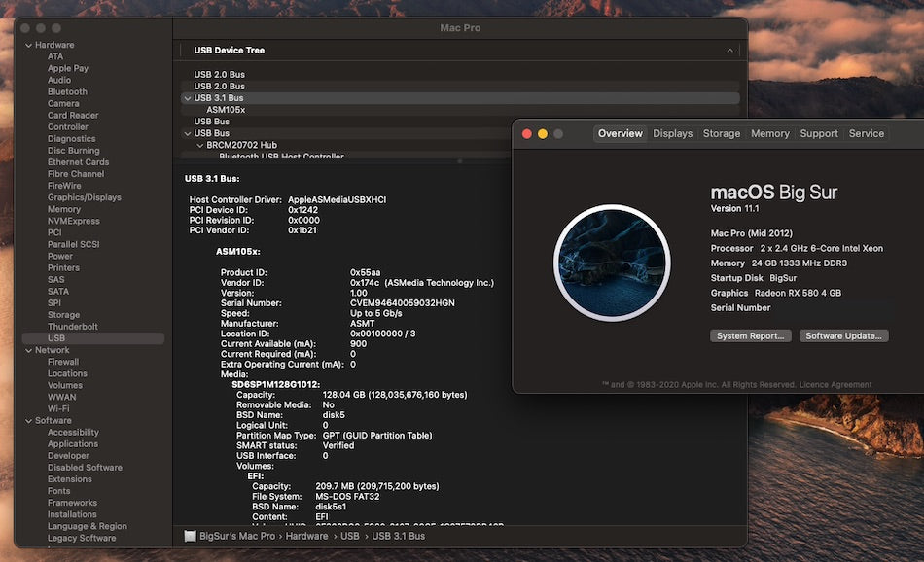Collapse the Network section in sidebar
The height and width of the screenshot is (562, 924).
click(27, 350)
